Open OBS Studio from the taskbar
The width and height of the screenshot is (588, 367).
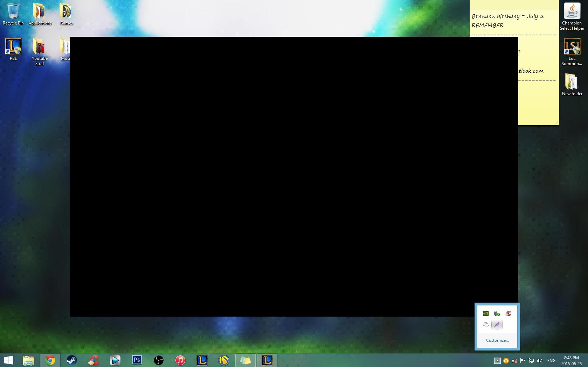coord(158,360)
